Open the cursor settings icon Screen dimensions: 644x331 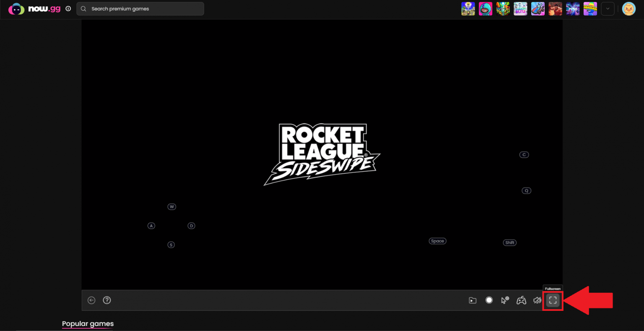(x=505, y=300)
